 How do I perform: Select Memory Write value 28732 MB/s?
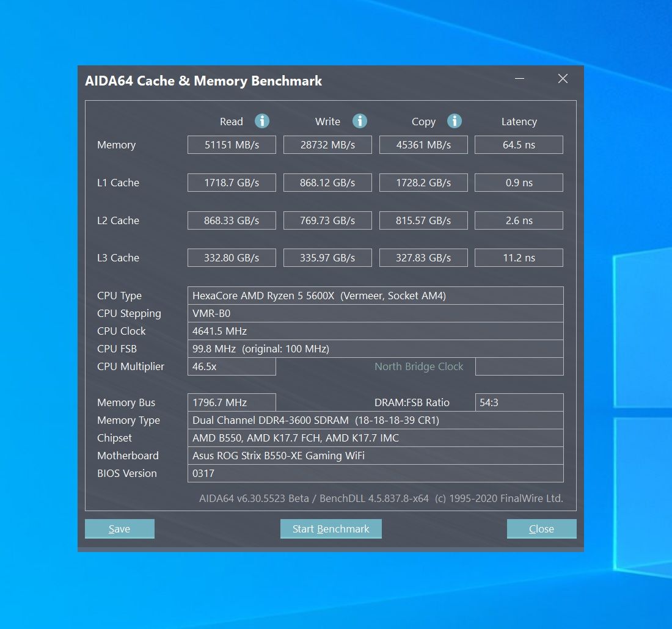327,145
